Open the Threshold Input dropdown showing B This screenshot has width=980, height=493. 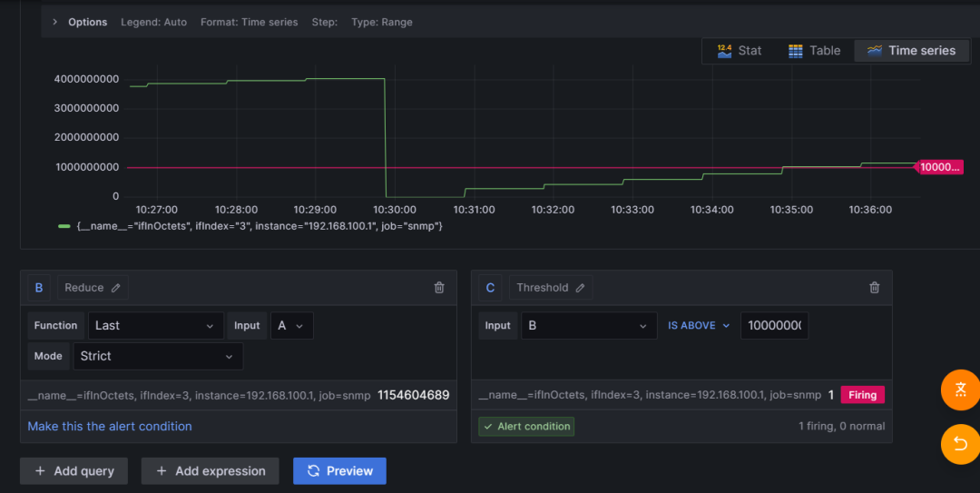[x=589, y=325]
